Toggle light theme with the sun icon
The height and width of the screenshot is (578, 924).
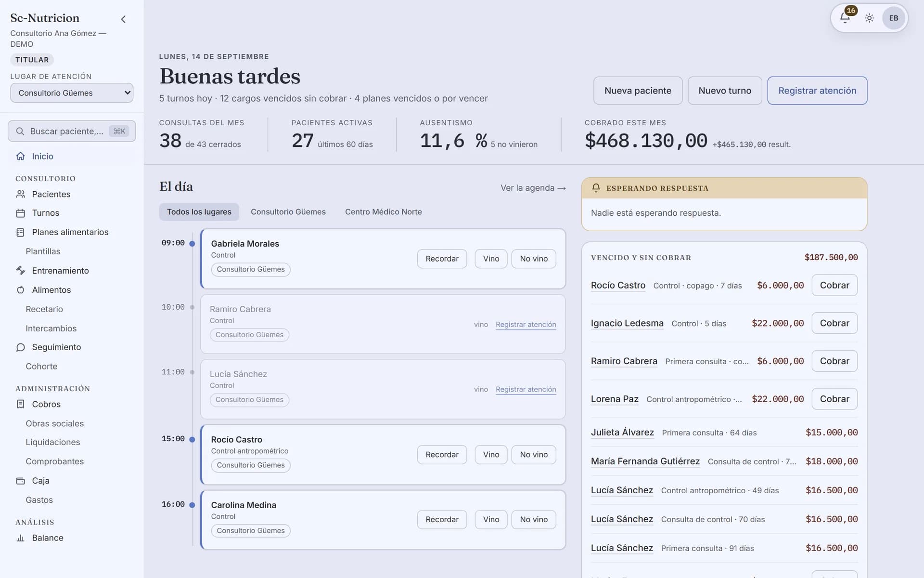[x=869, y=18]
